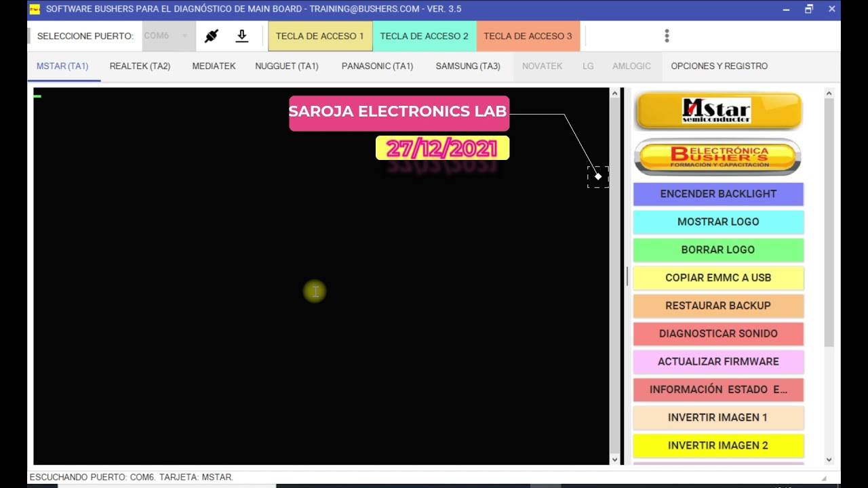The height and width of the screenshot is (488, 868).
Task: Click the application icon in title bar
Action: click(35, 9)
